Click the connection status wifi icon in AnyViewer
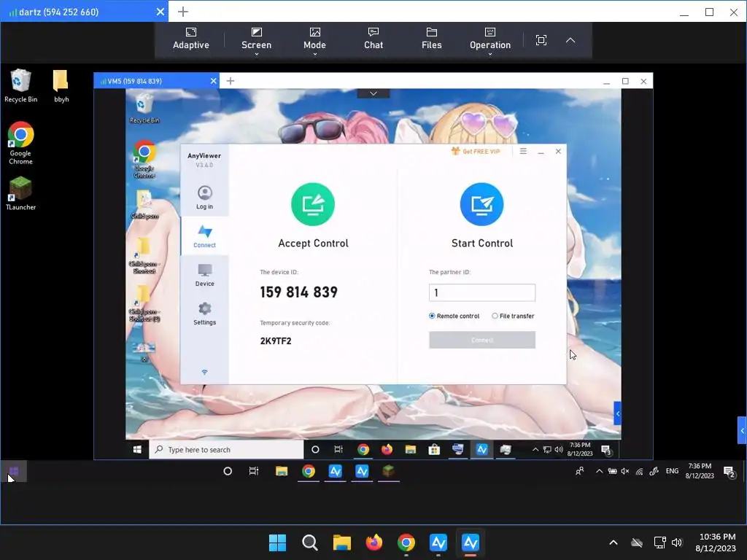Image resolution: width=747 pixels, height=560 pixels. (204, 372)
